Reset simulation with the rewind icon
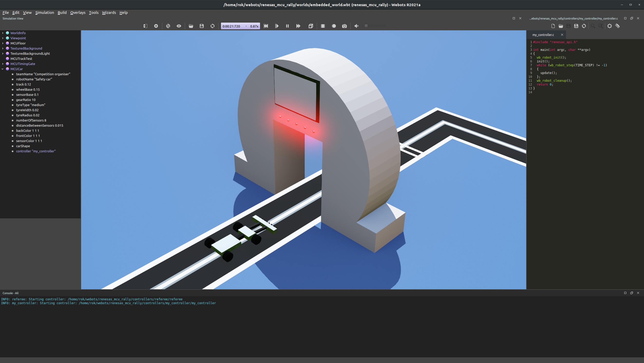The width and height of the screenshot is (644, 363). click(x=266, y=26)
